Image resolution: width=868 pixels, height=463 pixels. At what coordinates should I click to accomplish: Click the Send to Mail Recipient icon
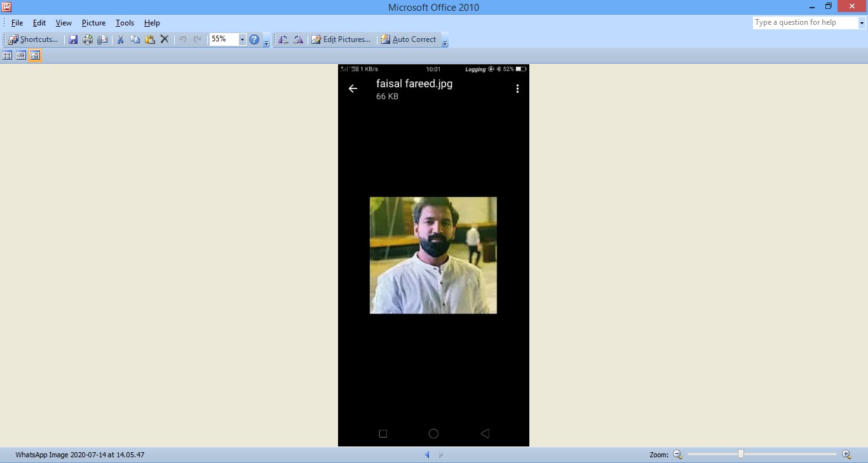click(102, 39)
